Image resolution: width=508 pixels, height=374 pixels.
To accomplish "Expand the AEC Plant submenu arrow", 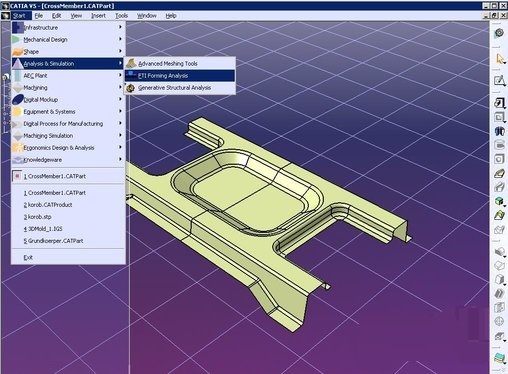I will tap(120, 75).
